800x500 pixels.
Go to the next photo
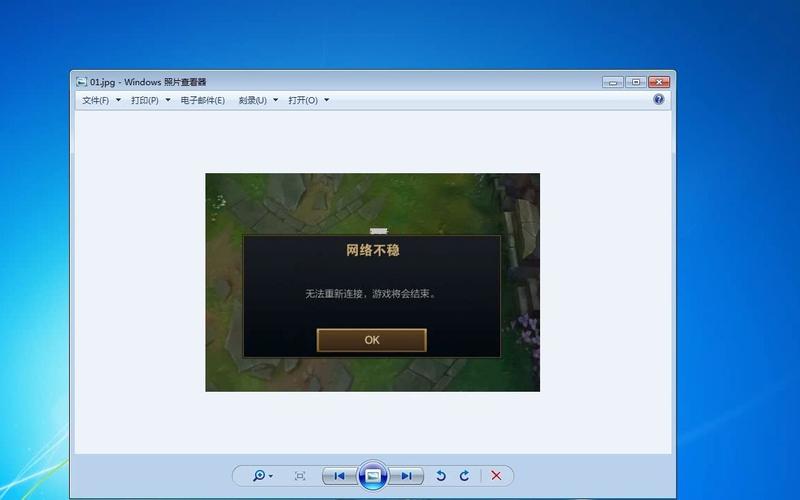click(406, 476)
